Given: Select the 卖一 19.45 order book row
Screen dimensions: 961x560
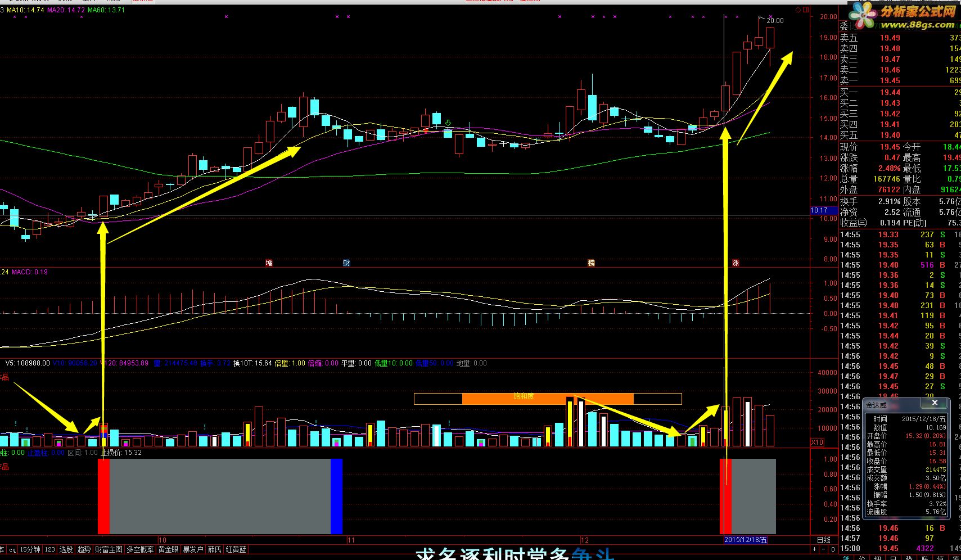Looking at the screenshot, I should (x=900, y=80).
